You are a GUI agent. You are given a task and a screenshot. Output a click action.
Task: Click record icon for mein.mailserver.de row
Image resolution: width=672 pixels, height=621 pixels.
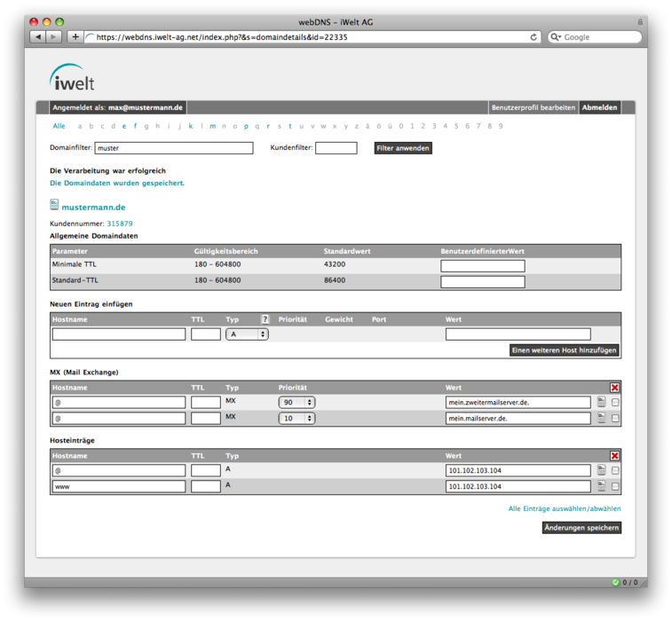coord(601,418)
